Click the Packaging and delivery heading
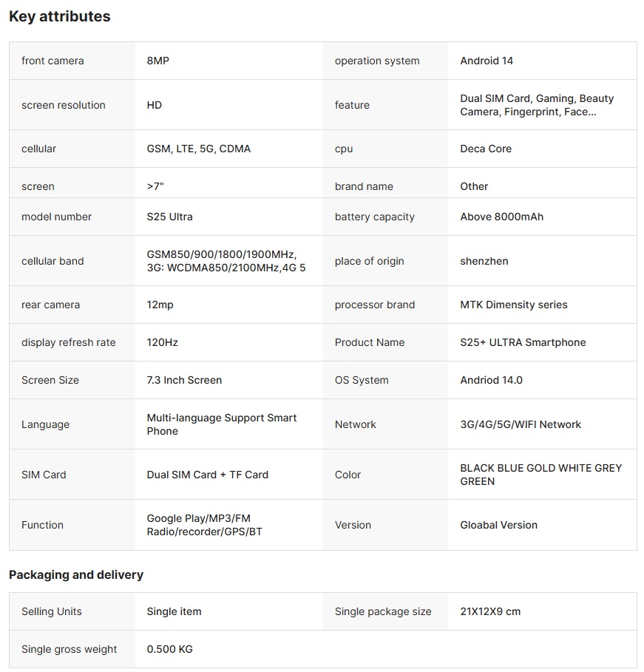 75,574
